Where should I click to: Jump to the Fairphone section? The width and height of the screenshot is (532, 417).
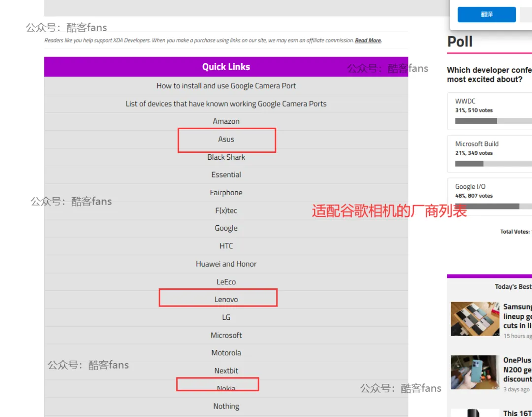tap(226, 193)
